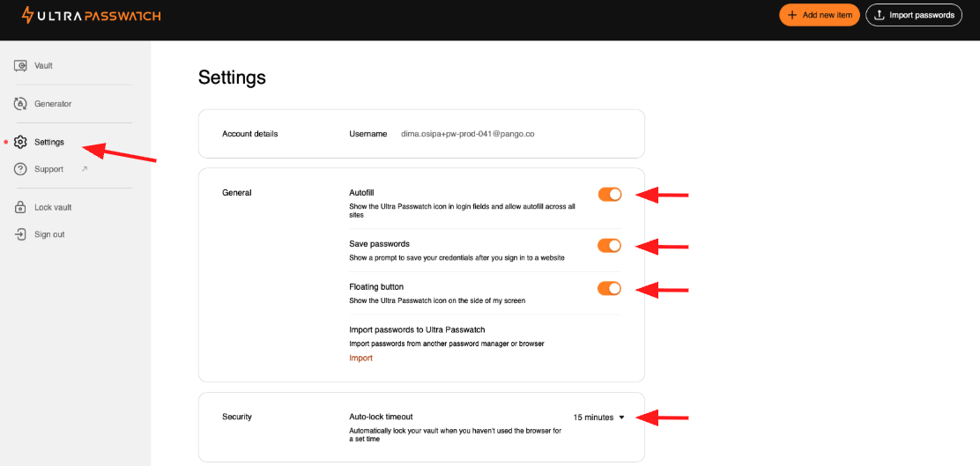Click the Settings gear icon

(x=20, y=142)
